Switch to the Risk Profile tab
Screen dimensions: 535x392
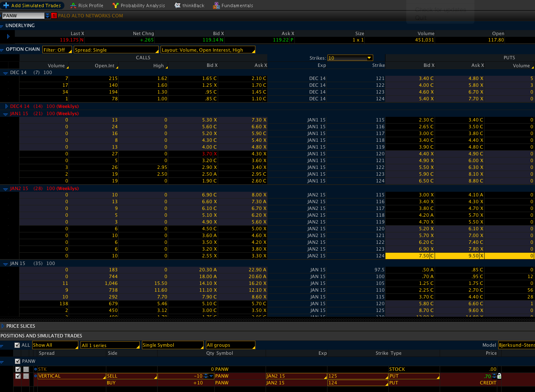click(87, 6)
